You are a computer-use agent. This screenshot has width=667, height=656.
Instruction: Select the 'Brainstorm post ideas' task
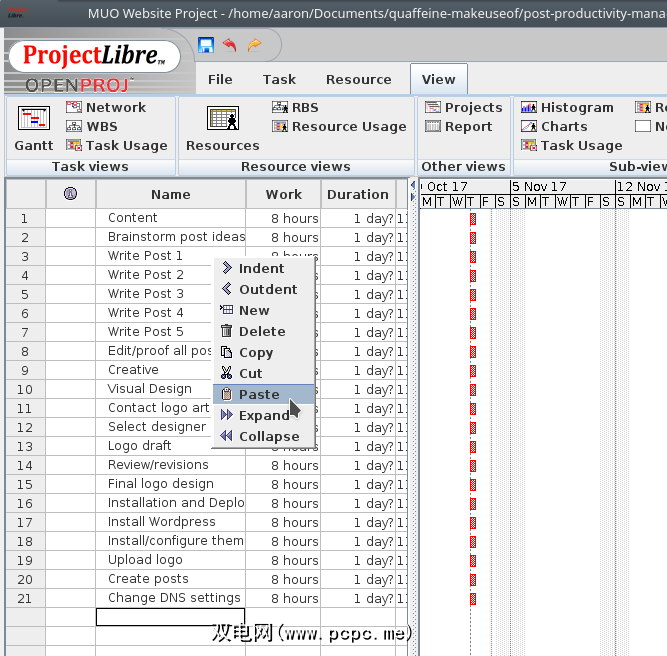176,237
